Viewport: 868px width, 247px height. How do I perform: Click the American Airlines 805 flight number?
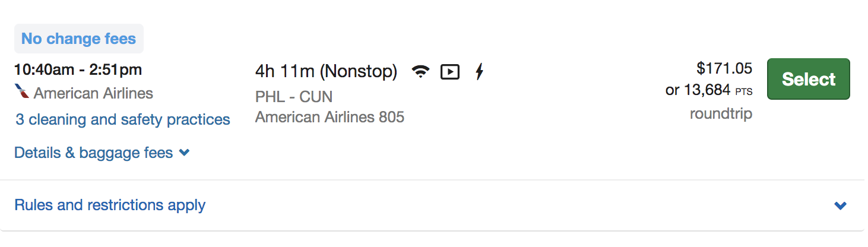330,117
